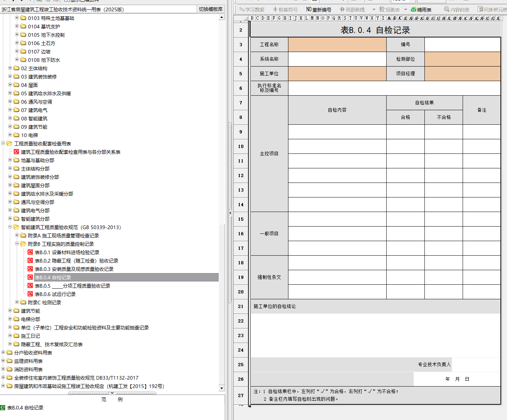The width and height of the screenshot is (507, 420).
Task: Expand the 02 主体结构 folder
Action: tap(10, 68)
